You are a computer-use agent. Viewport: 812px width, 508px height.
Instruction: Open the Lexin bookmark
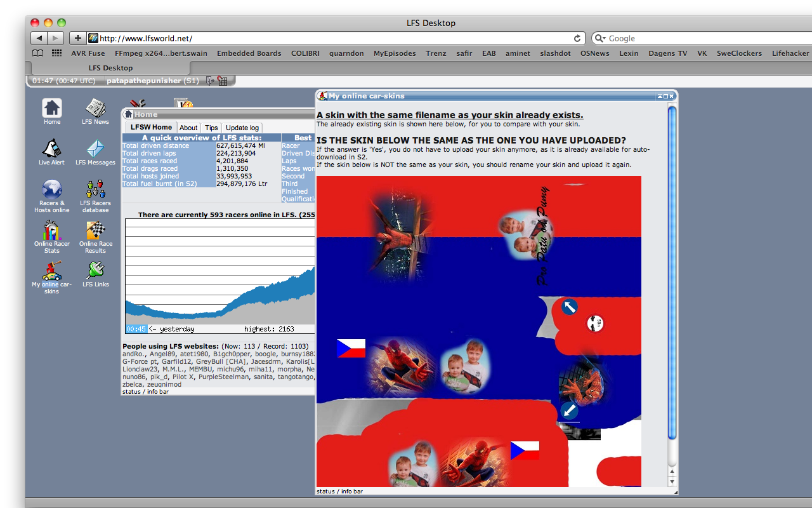point(629,53)
